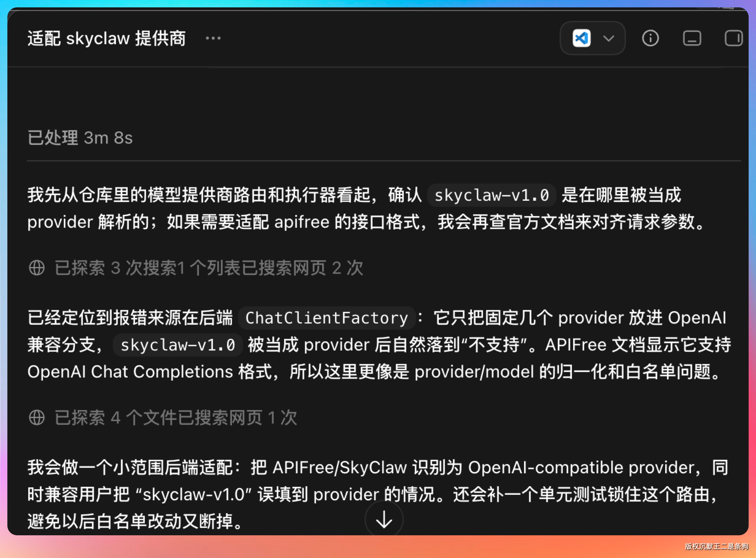This screenshot has height=558, width=756.
Task: Toggle the bottom panel layout icon
Action: [692, 38]
